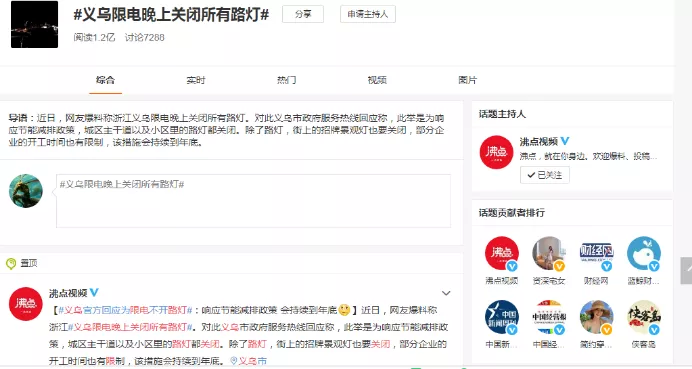Open the blue bird contributor avatar
The width and height of the screenshot is (692, 369).
643,253
